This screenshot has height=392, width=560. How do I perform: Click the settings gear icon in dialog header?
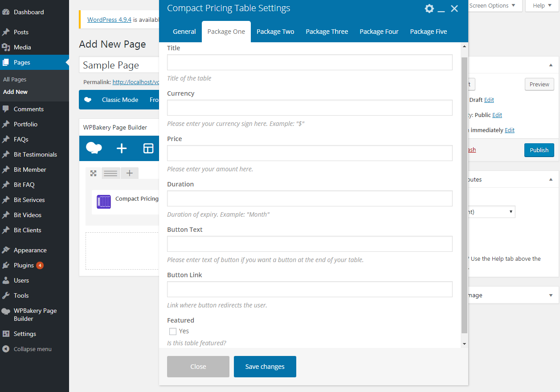429,8
